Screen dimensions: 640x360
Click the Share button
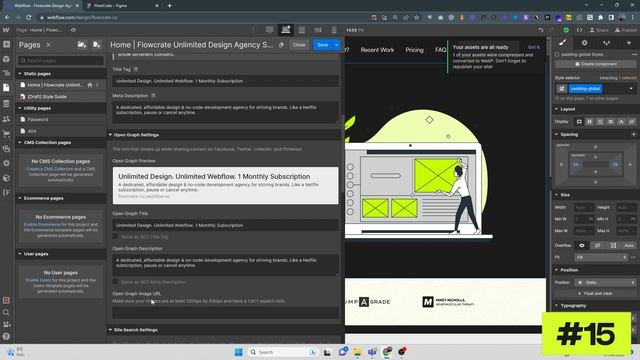click(599, 30)
